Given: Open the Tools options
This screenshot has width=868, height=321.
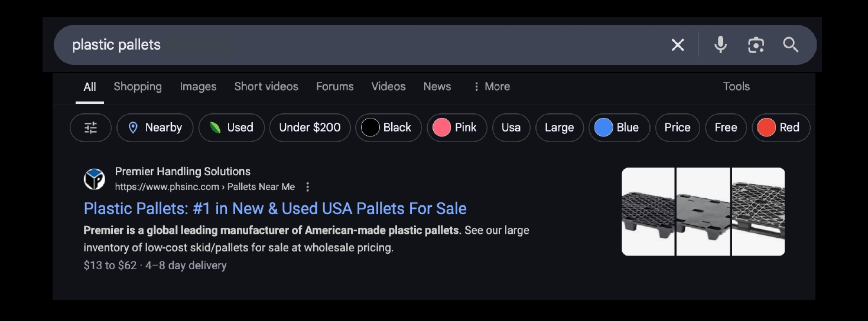Looking at the screenshot, I should (736, 87).
